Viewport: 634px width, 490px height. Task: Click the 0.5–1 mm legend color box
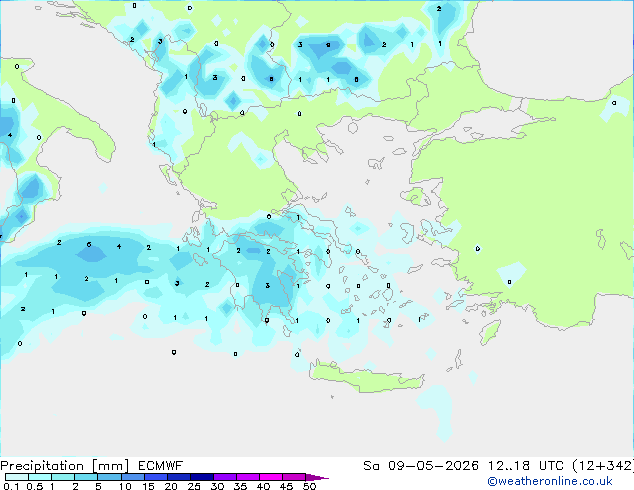(x=40, y=477)
